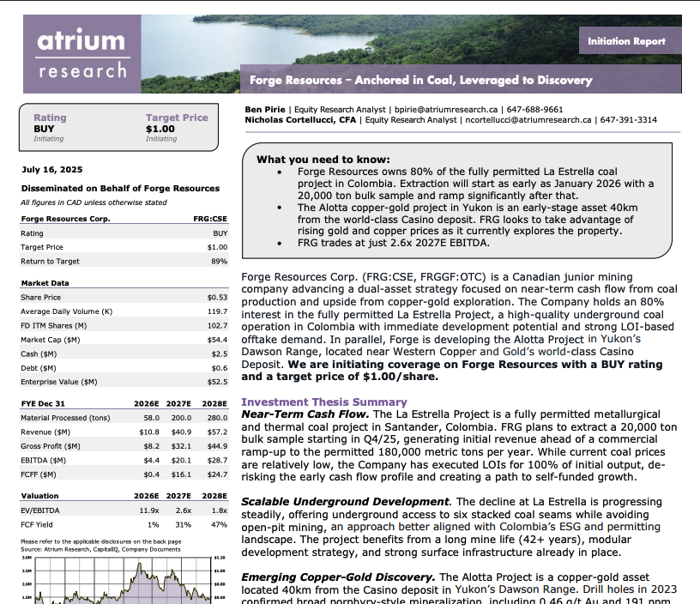The width and height of the screenshot is (700, 604).
Task: Click the Valuation table heading
Action: point(39,496)
